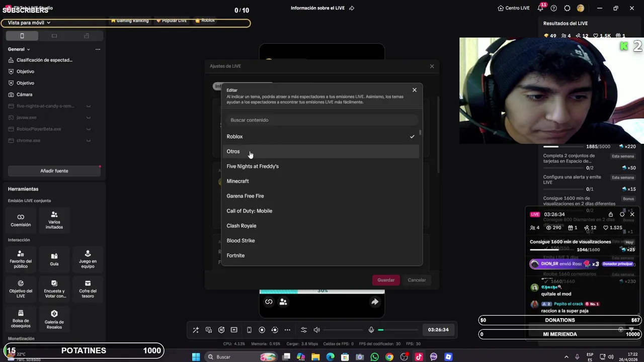Open the Bolsa de obsequios tool

click(21, 319)
